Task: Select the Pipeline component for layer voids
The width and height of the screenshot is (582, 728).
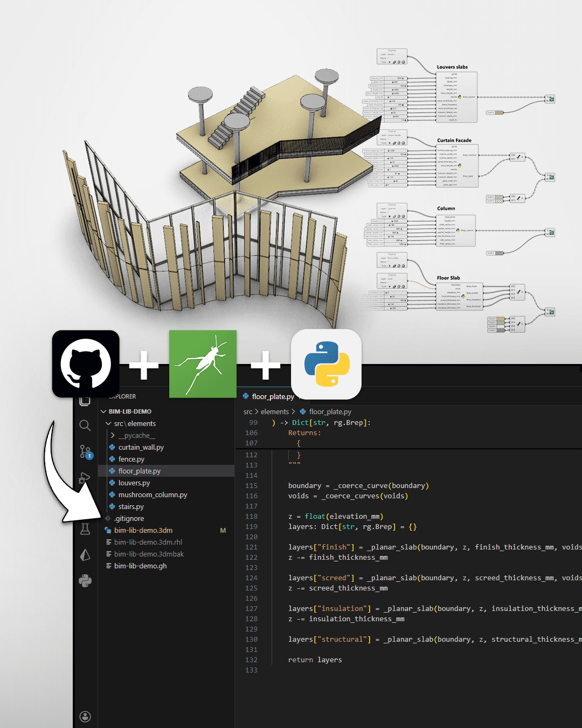Action: 392,280
